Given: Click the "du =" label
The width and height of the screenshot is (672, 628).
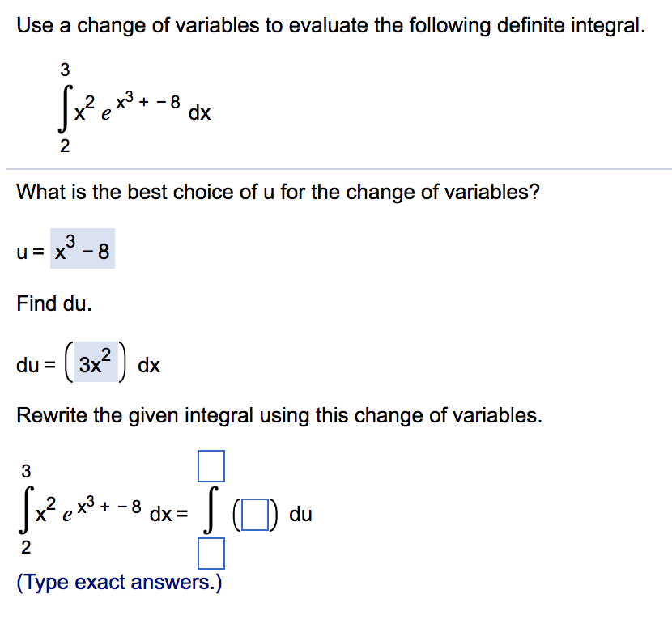Looking at the screenshot, I should tap(32, 365).
